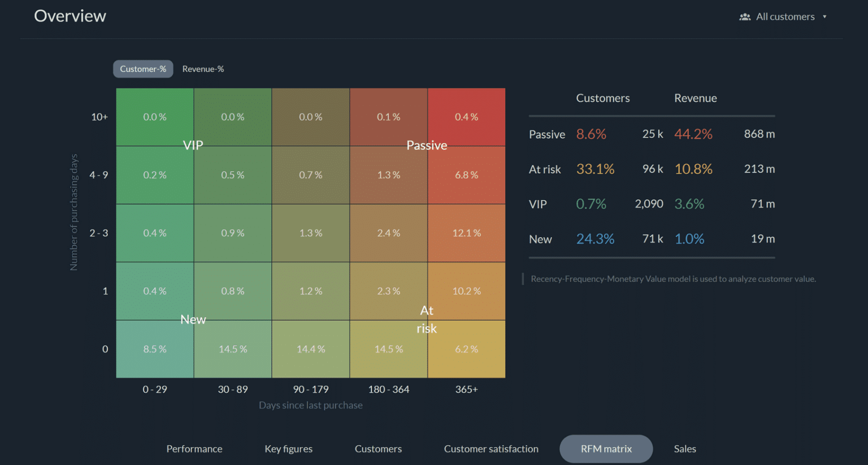Select the At risk label in the matrix
This screenshot has height=465, width=868.
point(427,319)
